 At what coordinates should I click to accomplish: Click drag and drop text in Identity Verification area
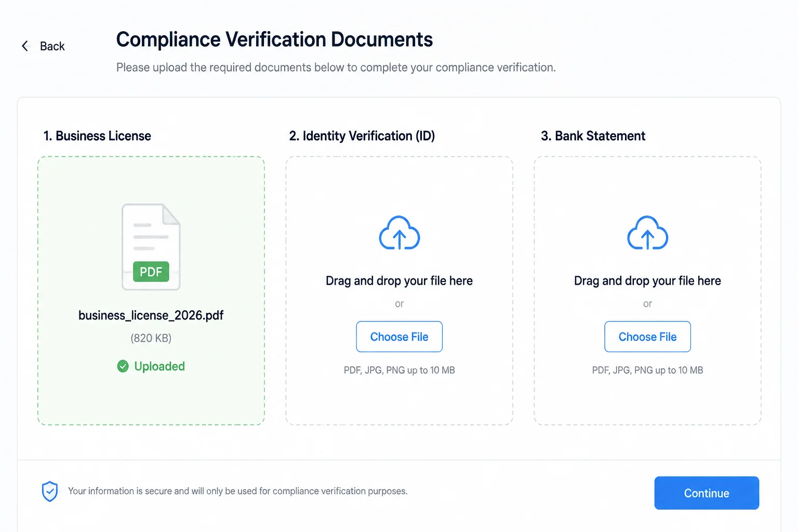(x=399, y=281)
